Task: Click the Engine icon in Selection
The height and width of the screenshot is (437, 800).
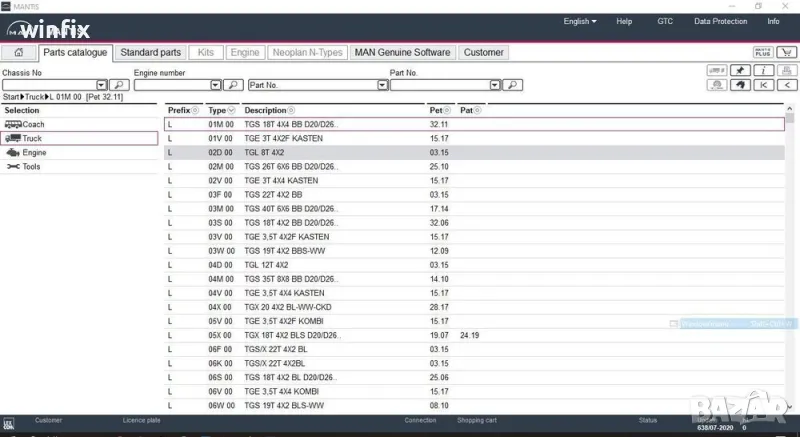Action: point(13,152)
